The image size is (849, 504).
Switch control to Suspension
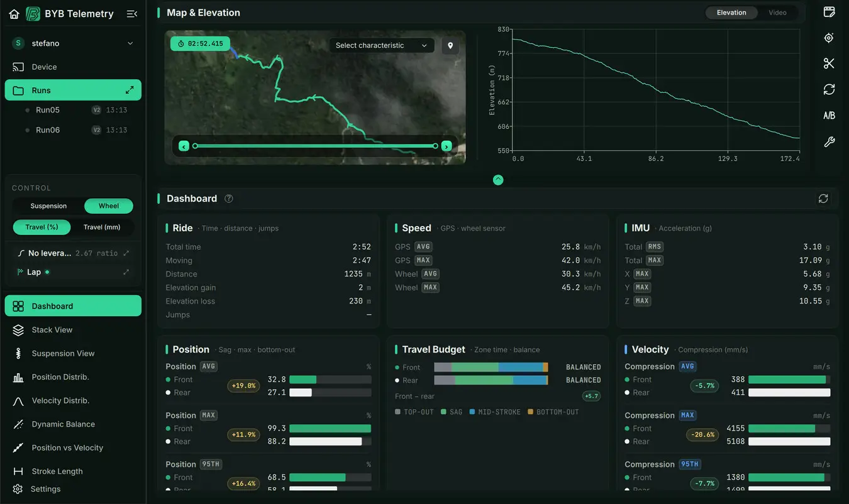pyautogui.click(x=48, y=206)
